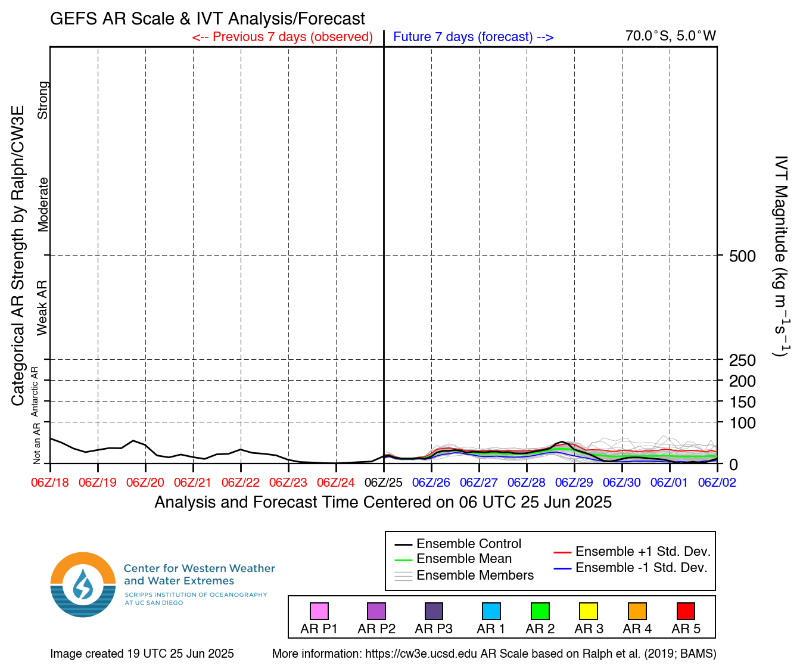Click the 100 IVT axis value
The height and width of the screenshot is (672, 803).
[742, 423]
